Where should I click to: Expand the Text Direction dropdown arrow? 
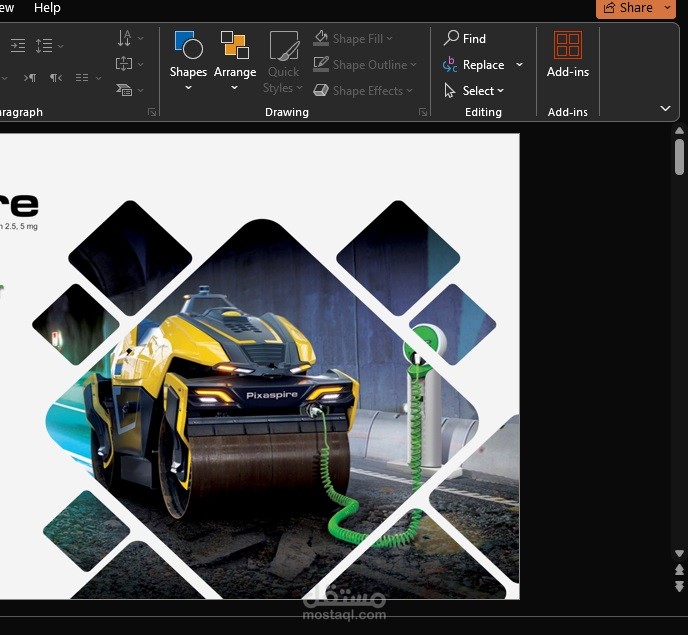pos(141,39)
